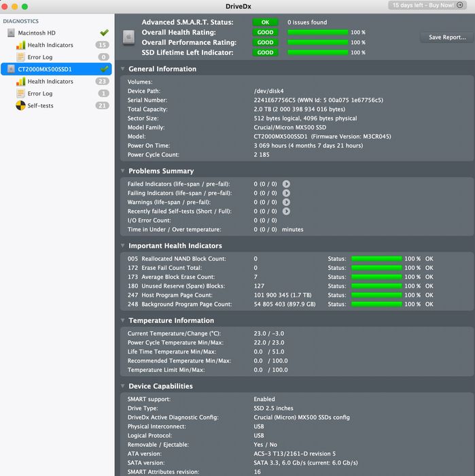This screenshot has width=475, height=476.
Task: Click GOOD badge for SSD Lifetime Left Indicator
Action: pyautogui.click(x=265, y=52)
